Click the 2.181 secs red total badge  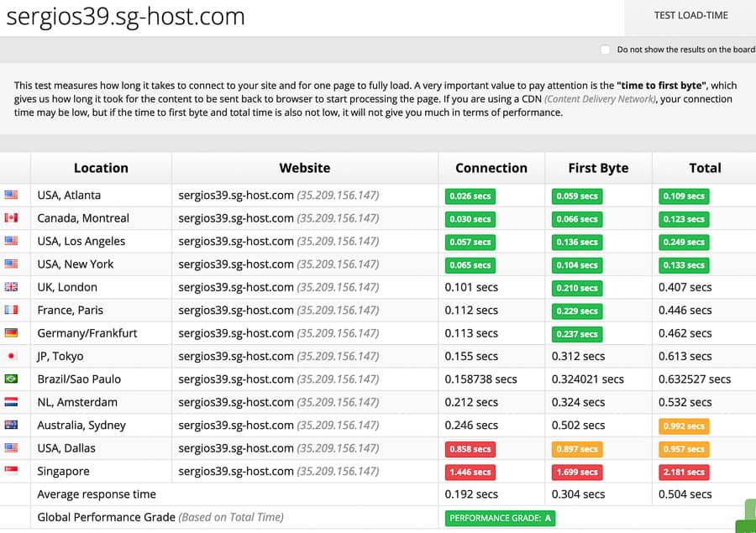click(x=685, y=472)
